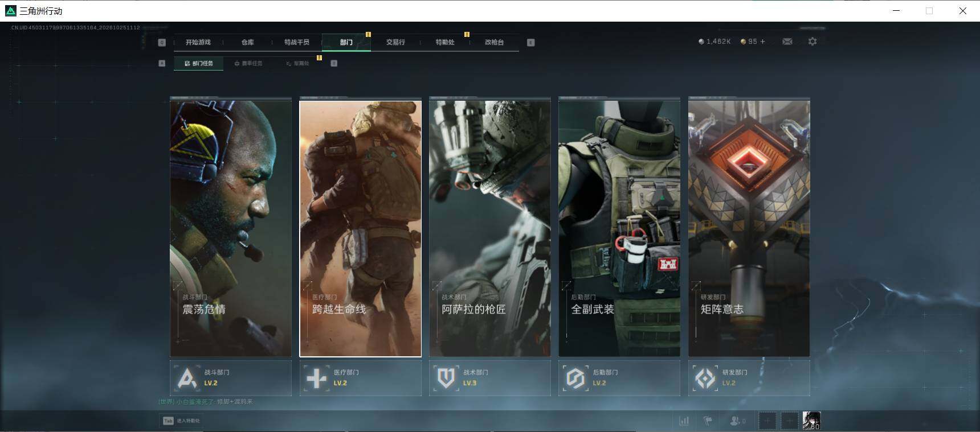The width and height of the screenshot is (980, 432).
Task: Click the 战斗部门 emblem icon
Action: 187,378
